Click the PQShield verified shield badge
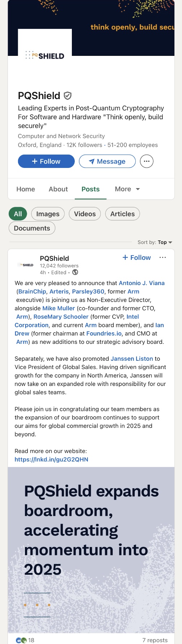This screenshot has height=644, width=182. (68, 96)
